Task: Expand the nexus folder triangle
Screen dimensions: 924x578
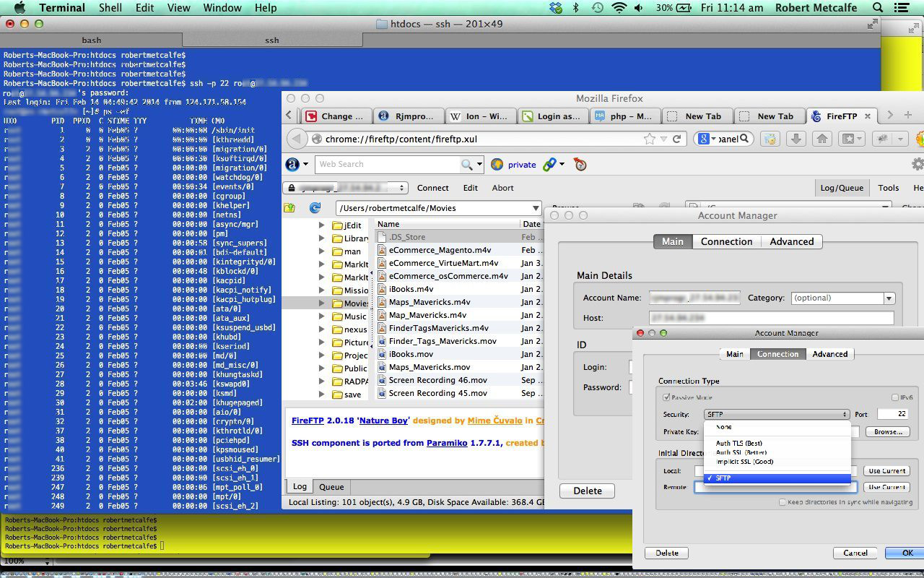Action: [x=321, y=329]
